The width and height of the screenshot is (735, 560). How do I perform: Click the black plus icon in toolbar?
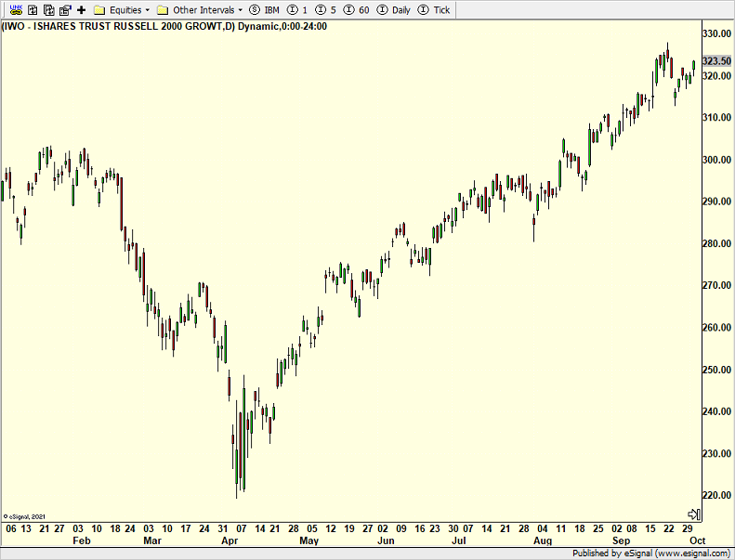(x=81, y=9)
